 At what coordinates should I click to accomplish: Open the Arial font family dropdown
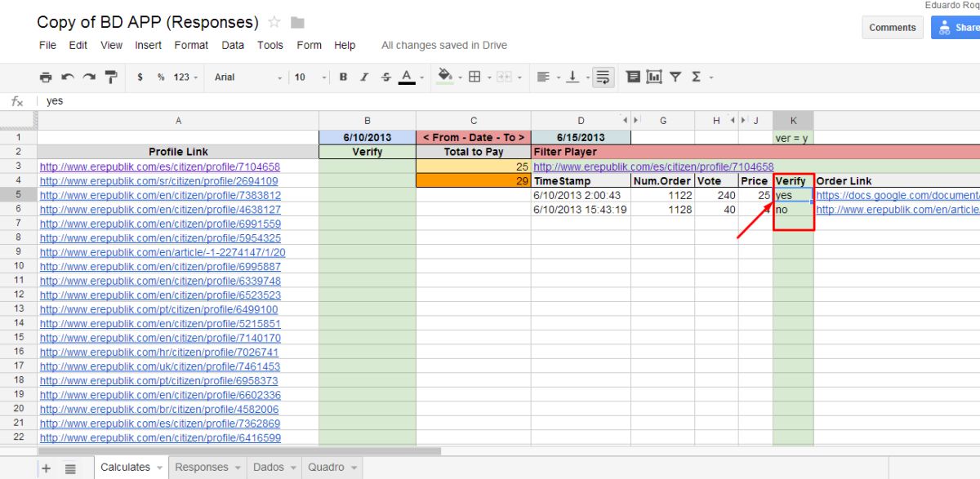click(x=248, y=77)
